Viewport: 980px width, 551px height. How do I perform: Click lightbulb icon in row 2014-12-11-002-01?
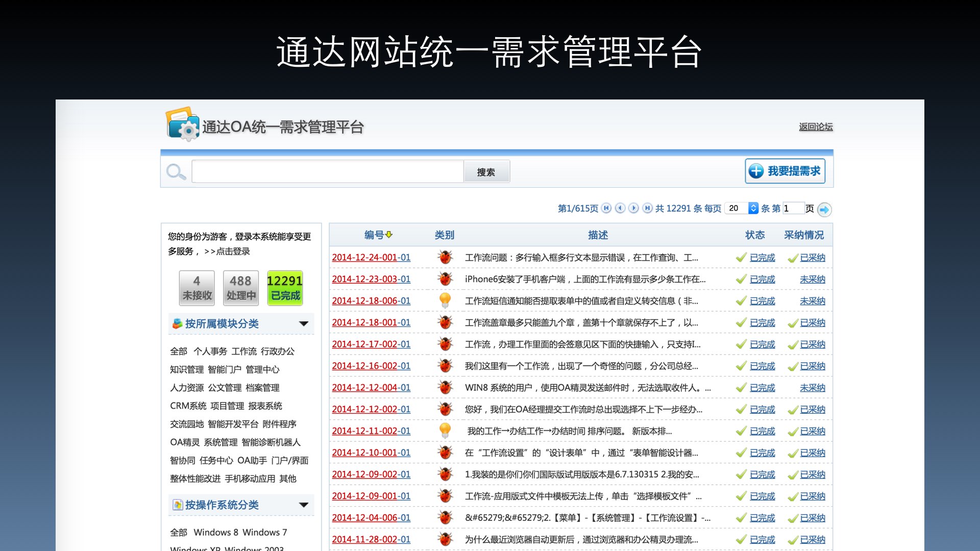(445, 431)
